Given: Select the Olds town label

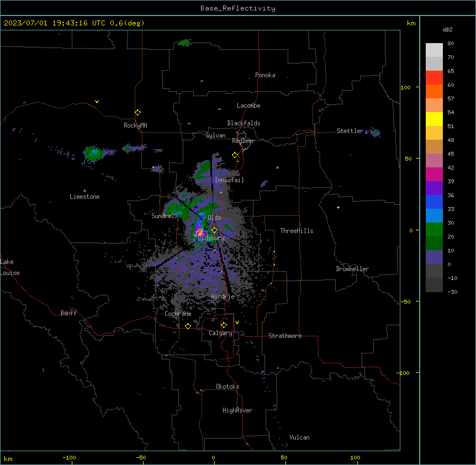Looking at the screenshot, I should click(214, 218).
